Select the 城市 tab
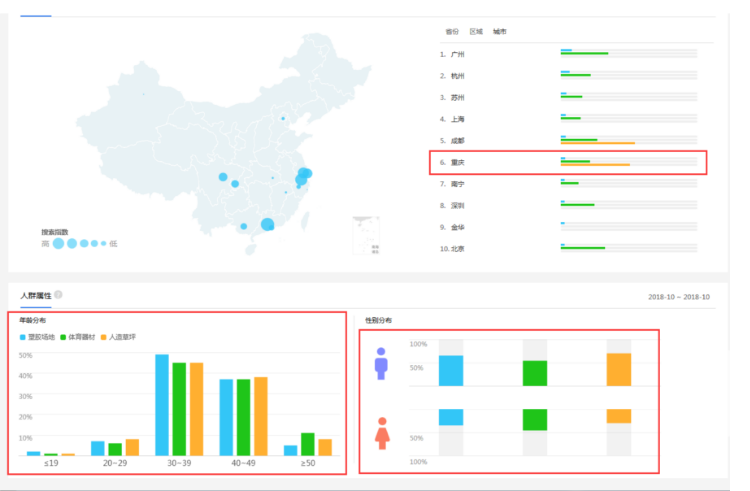Viewport: 750px width, 491px height. [499, 32]
